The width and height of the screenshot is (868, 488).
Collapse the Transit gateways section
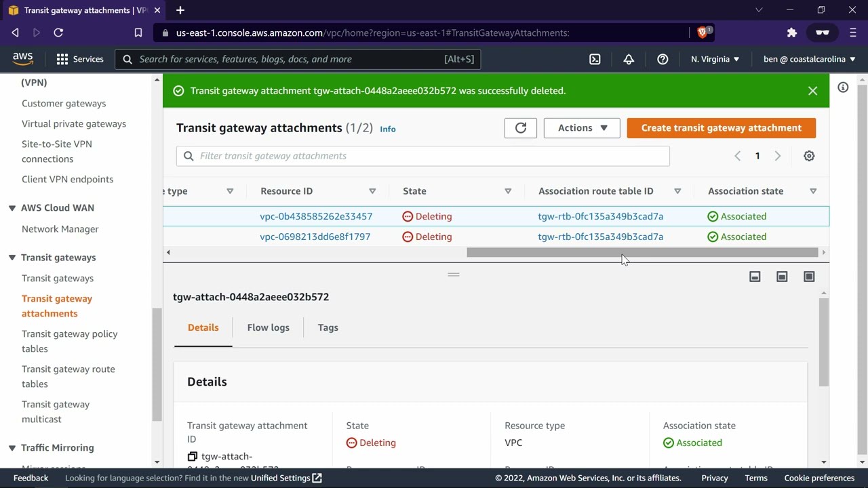pyautogui.click(x=12, y=258)
